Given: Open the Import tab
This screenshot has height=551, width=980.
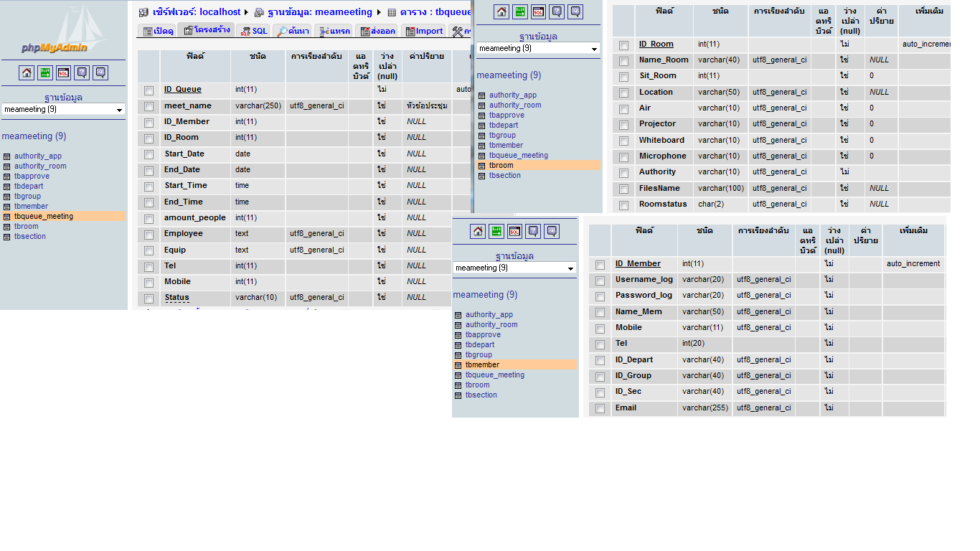Looking at the screenshot, I should coord(423,31).
